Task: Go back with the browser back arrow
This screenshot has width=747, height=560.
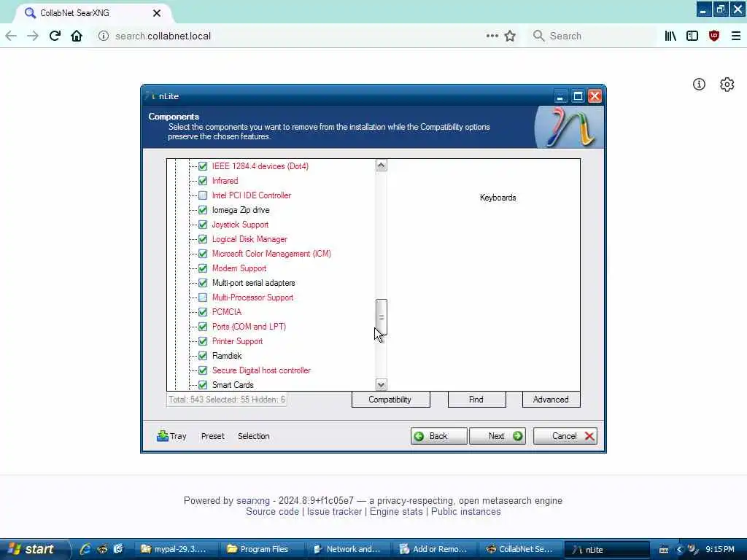Action: [11, 36]
